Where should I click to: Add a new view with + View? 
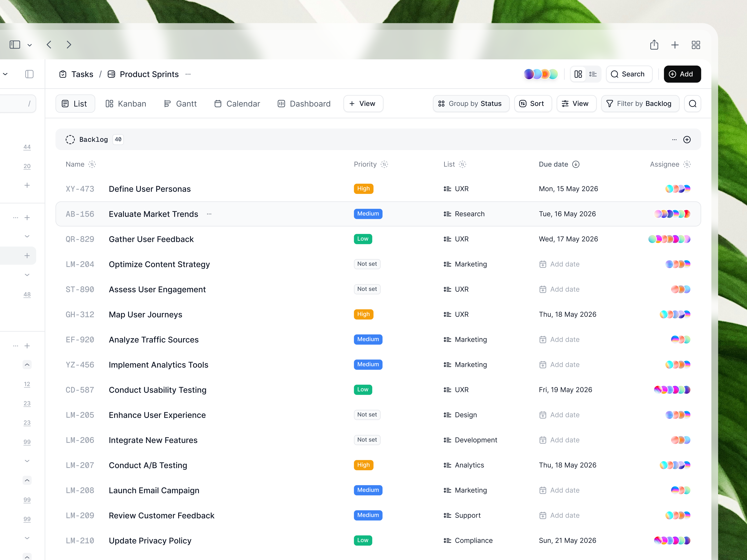pos(363,104)
